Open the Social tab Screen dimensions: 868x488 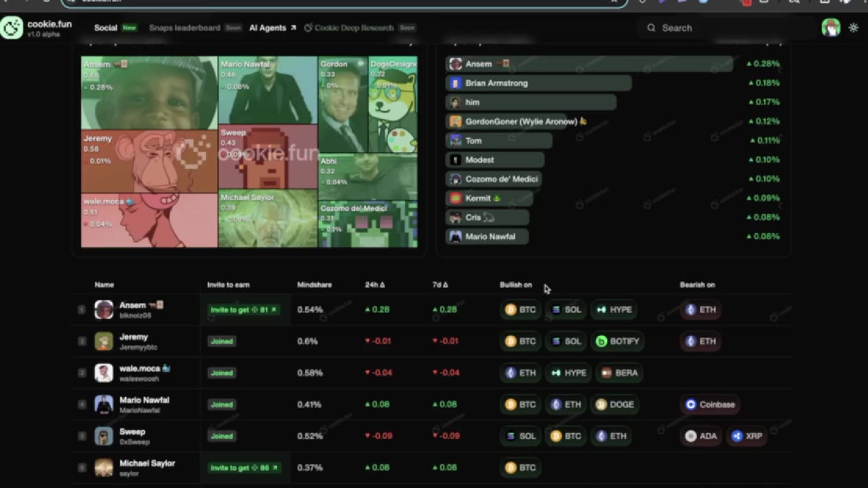point(106,28)
